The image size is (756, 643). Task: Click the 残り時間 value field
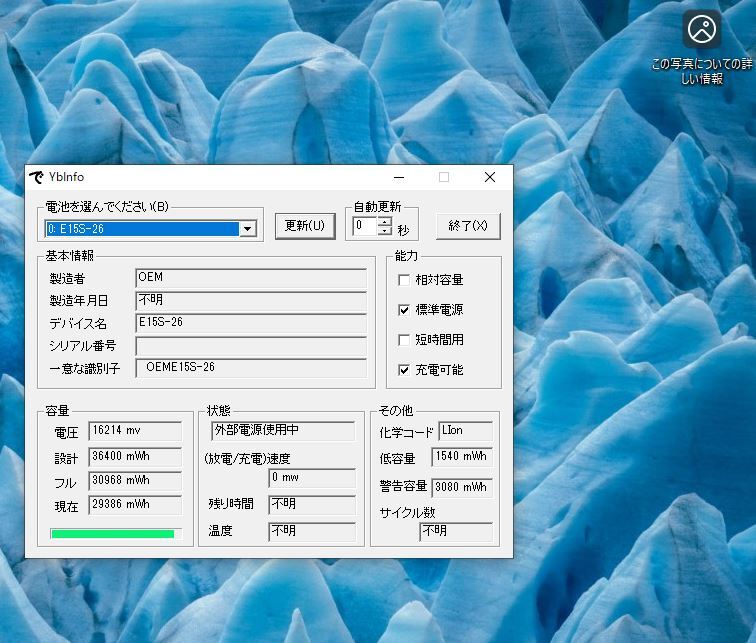click(312, 505)
